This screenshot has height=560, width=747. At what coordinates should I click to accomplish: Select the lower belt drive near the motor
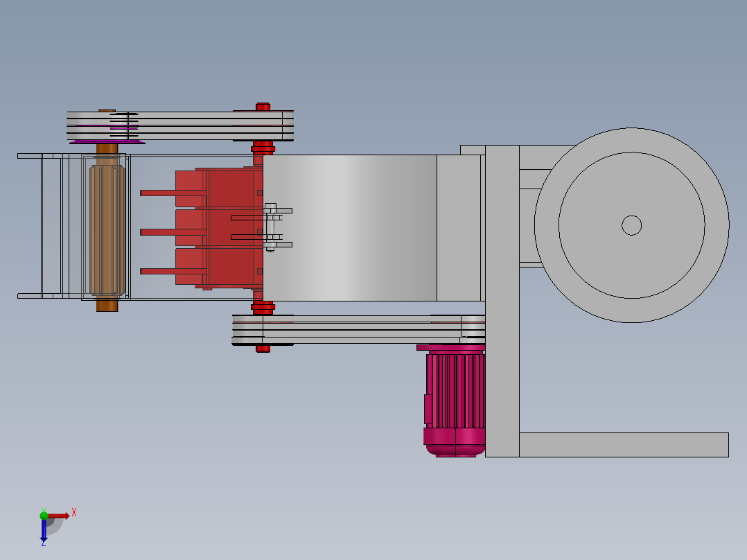(x=358, y=329)
